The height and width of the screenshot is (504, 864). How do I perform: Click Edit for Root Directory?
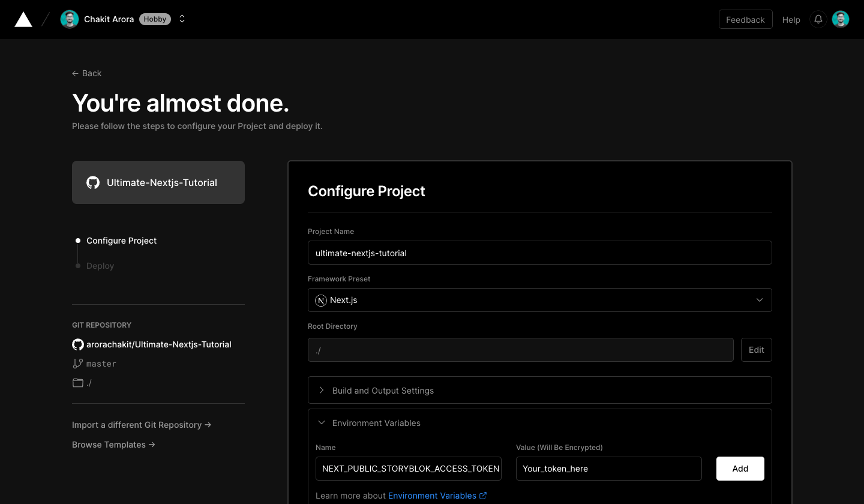(x=757, y=350)
